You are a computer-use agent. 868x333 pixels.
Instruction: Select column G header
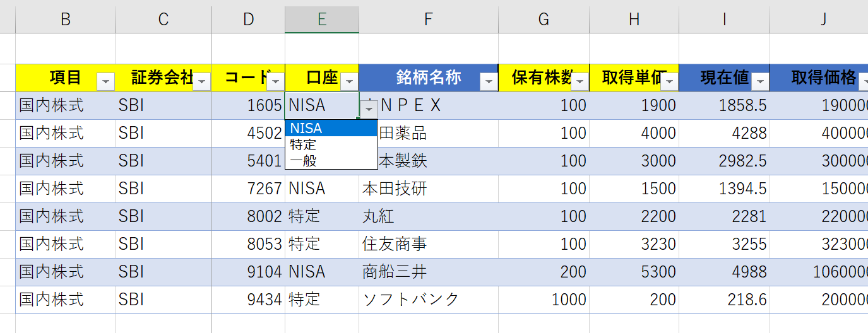(x=544, y=20)
